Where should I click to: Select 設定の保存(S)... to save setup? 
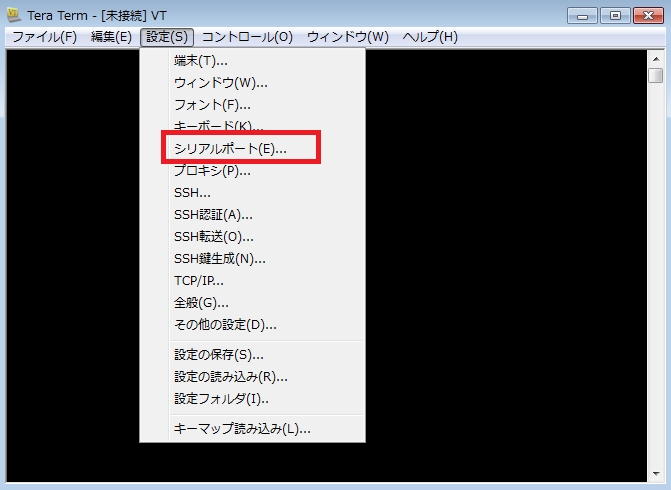[252, 355]
